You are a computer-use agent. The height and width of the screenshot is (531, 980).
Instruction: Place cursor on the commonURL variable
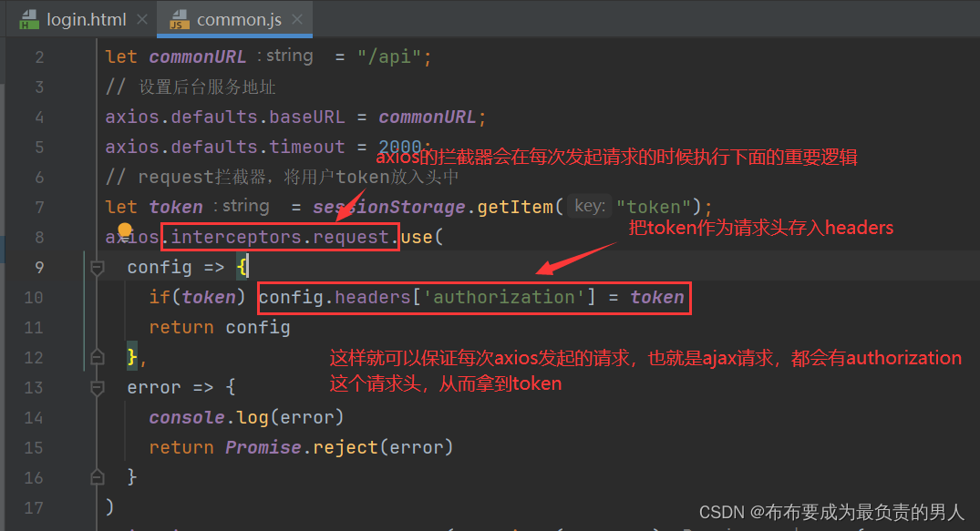click(x=197, y=56)
